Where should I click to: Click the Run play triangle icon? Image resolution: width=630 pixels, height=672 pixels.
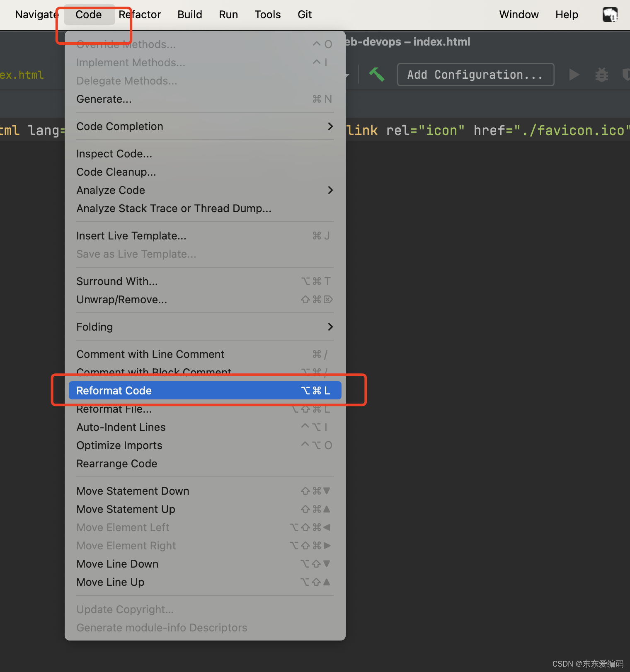574,75
